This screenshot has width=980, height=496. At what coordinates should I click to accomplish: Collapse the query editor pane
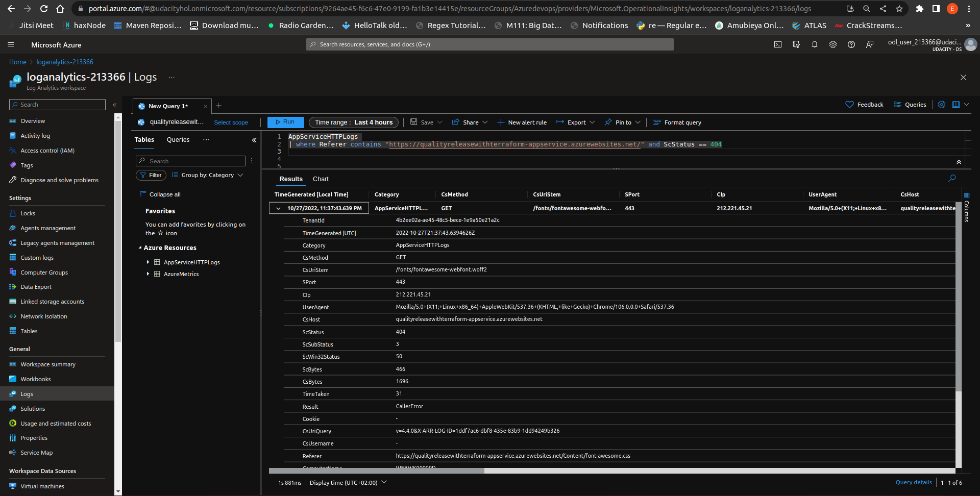[x=959, y=162]
